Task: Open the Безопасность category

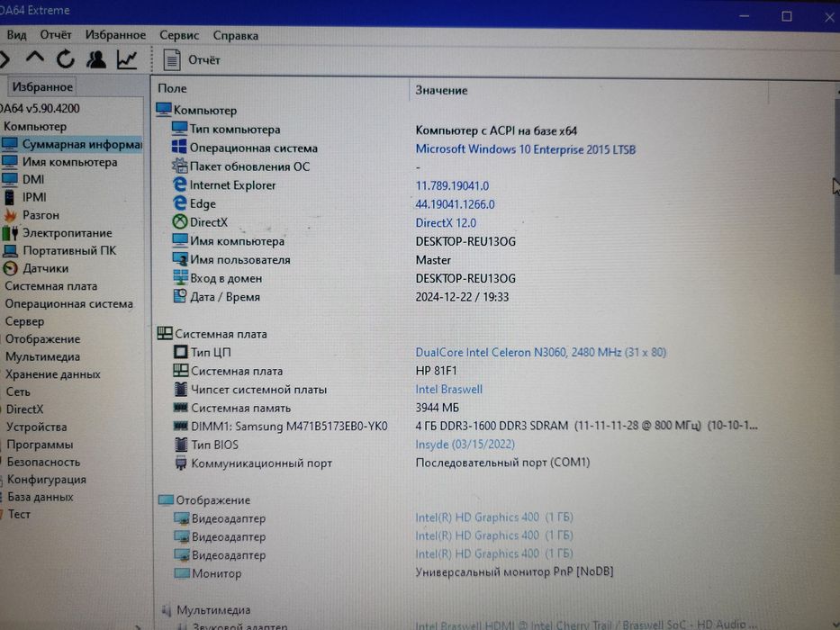Action: pos(43,462)
